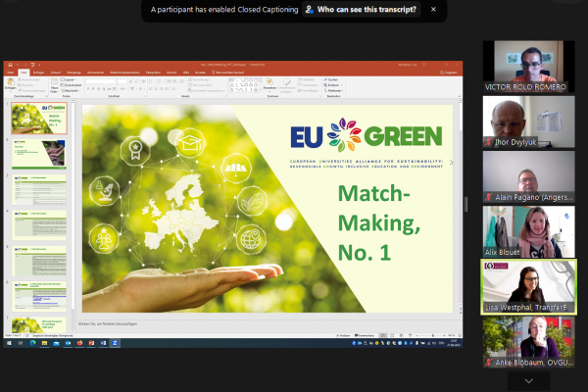Adjust the PowerPoint zoom slider
588x392 pixels.
(x=433, y=335)
